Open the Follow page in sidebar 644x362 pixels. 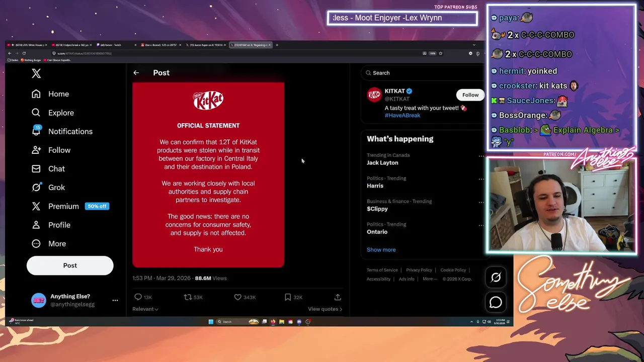pos(51,150)
